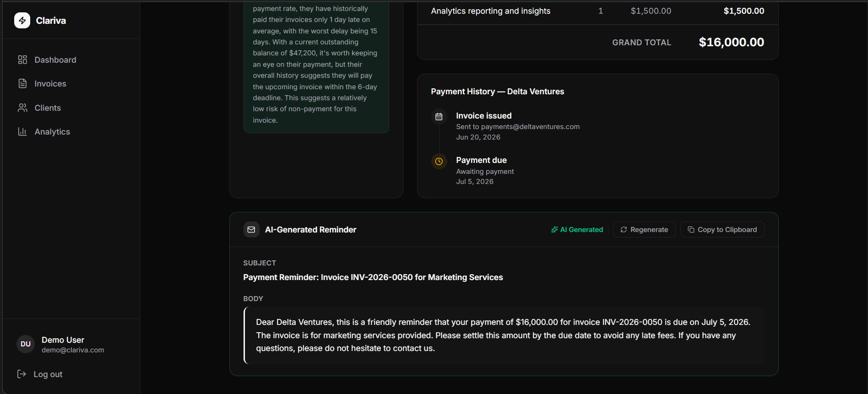The image size is (868, 394).
Task: Click the quantity 1 cell in Analytics row
Action: 601,11
